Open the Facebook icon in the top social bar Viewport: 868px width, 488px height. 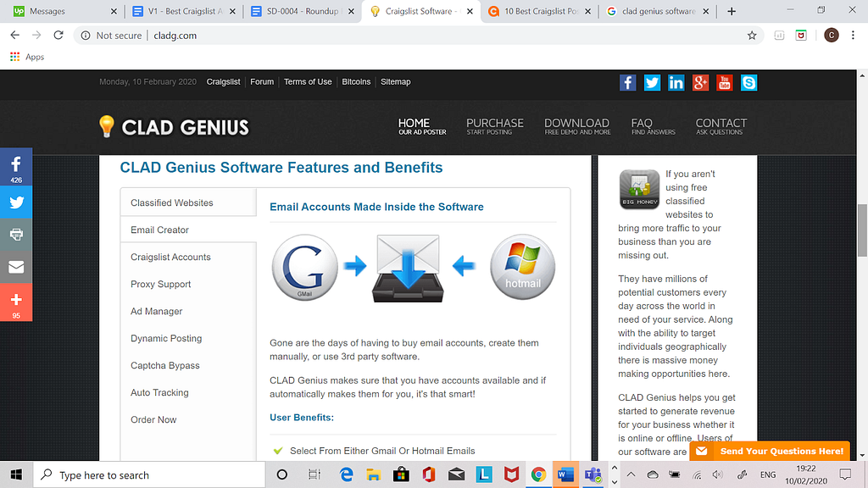(x=627, y=82)
